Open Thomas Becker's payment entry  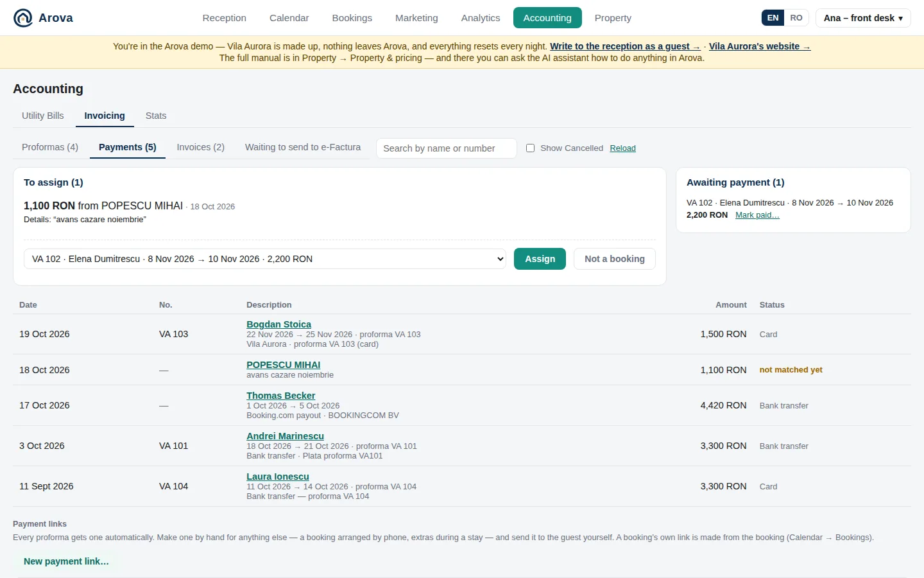click(x=280, y=396)
